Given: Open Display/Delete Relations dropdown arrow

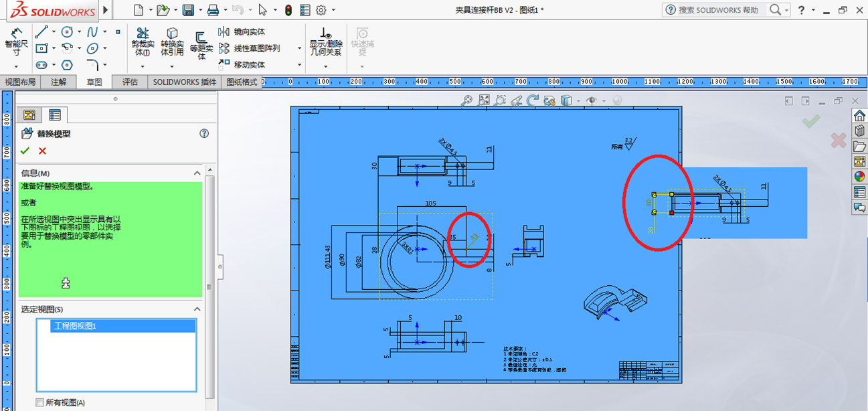Looking at the screenshot, I should click(326, 66).
